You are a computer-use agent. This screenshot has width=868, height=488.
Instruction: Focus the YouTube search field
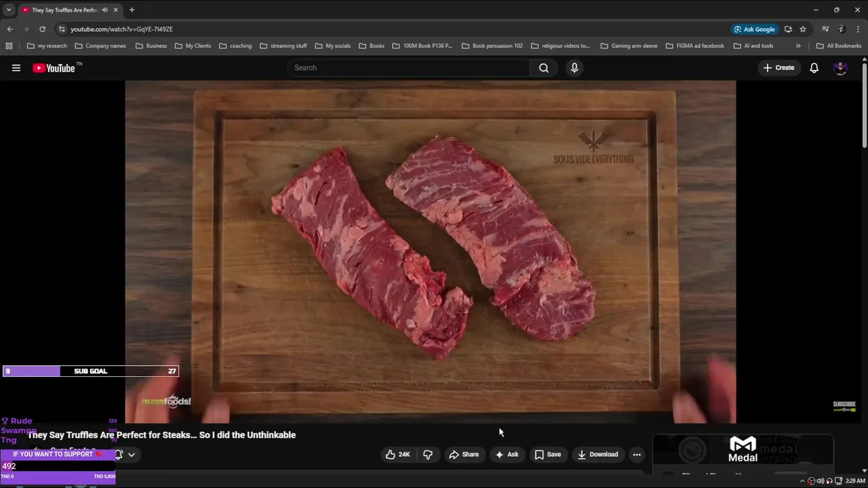click(x=409, y=68)
